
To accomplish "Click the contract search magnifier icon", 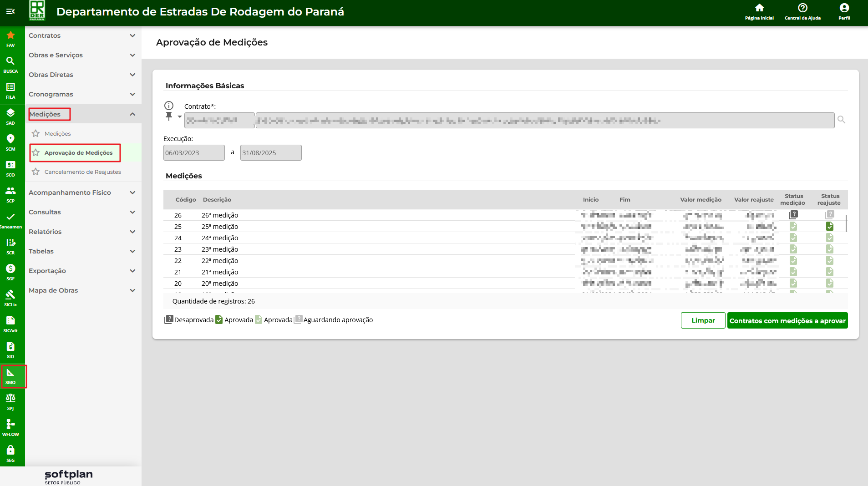I will point(841,120).
